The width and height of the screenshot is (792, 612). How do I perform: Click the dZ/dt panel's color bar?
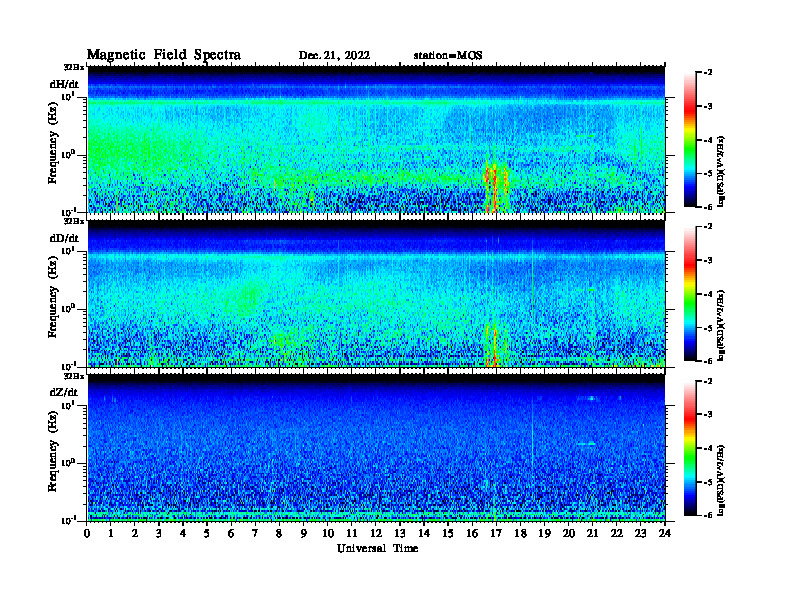690,447
